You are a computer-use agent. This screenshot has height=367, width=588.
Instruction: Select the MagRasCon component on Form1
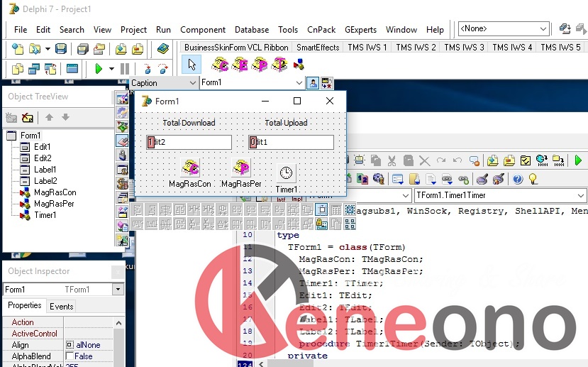(x=190, y=168)
